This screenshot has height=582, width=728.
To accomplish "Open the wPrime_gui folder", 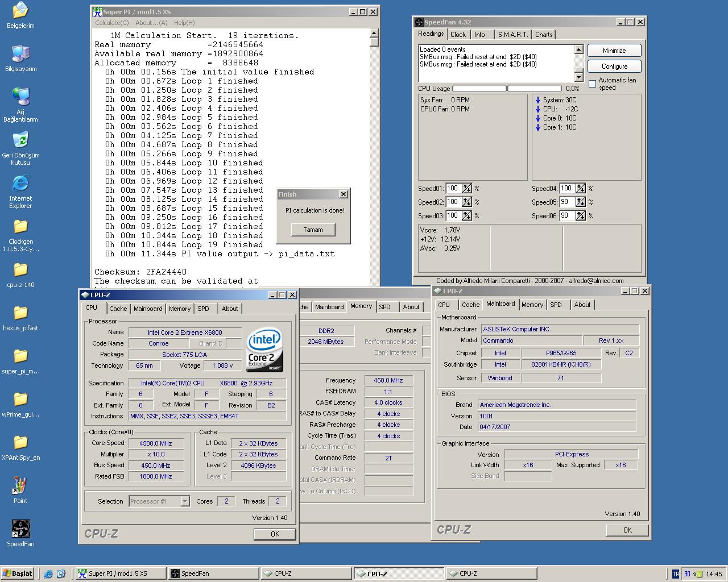I will pyautogui.click(x=20, y=404).
